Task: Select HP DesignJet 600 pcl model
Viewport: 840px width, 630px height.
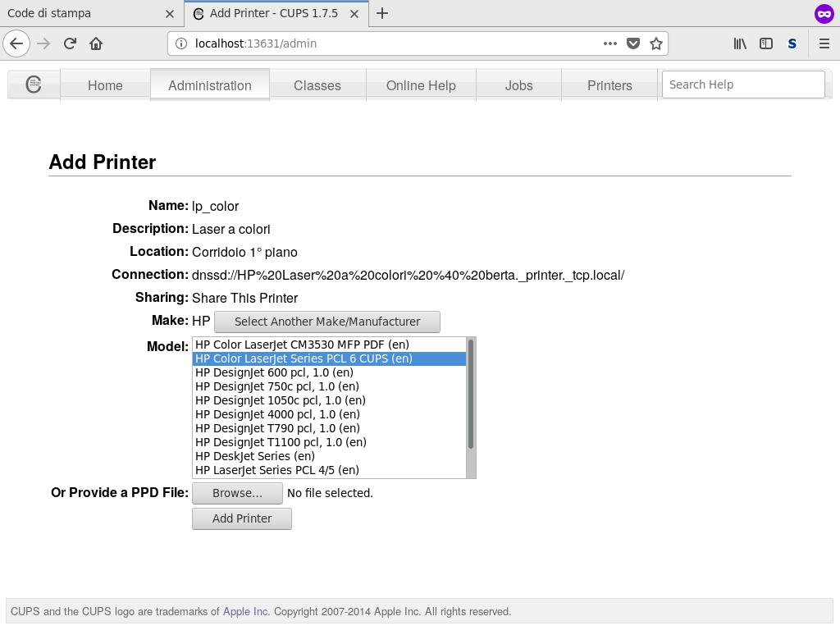Action: coord(329,372)
